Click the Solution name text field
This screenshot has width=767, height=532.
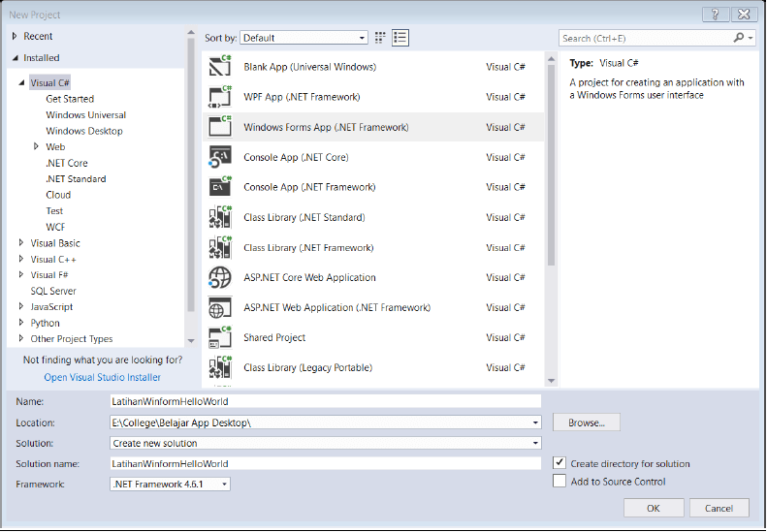coord(325,463)
